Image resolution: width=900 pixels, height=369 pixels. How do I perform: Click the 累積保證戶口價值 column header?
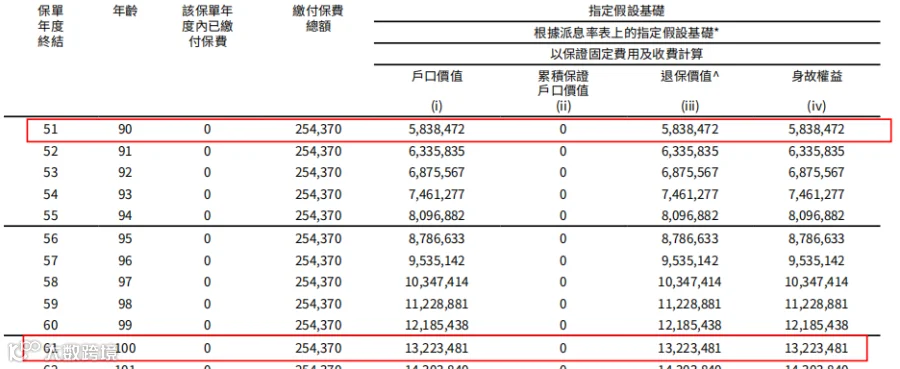563,84
